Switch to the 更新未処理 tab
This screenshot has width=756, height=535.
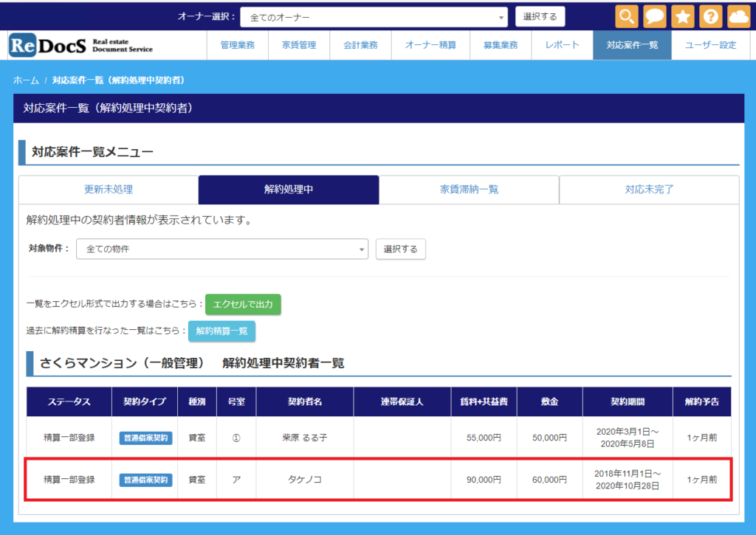109,190
